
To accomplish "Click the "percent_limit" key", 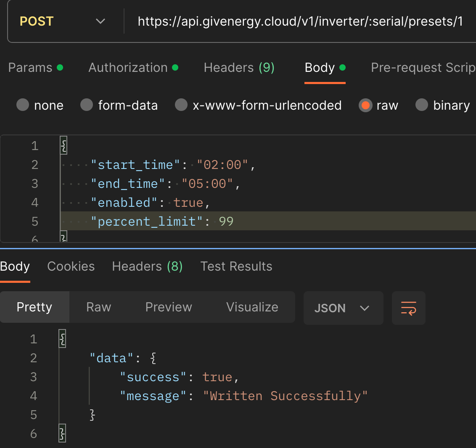I will pyautogui.click(x=147, y=221).
